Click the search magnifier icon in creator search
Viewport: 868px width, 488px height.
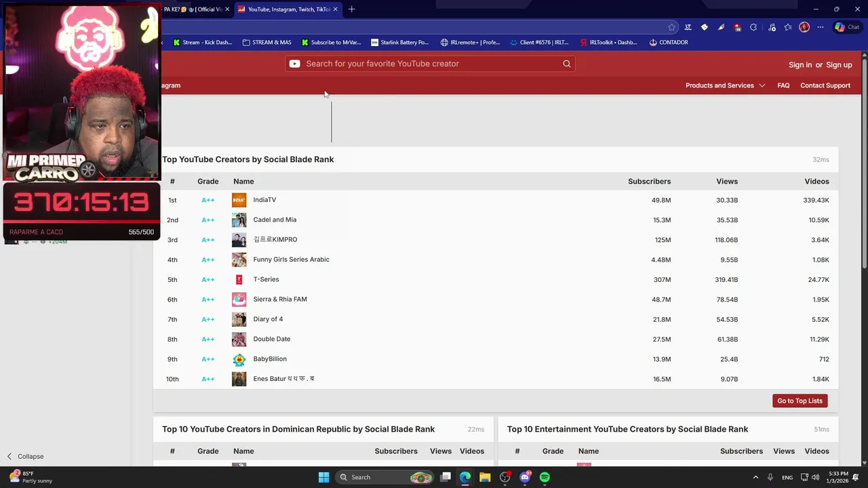click(567, 64)
